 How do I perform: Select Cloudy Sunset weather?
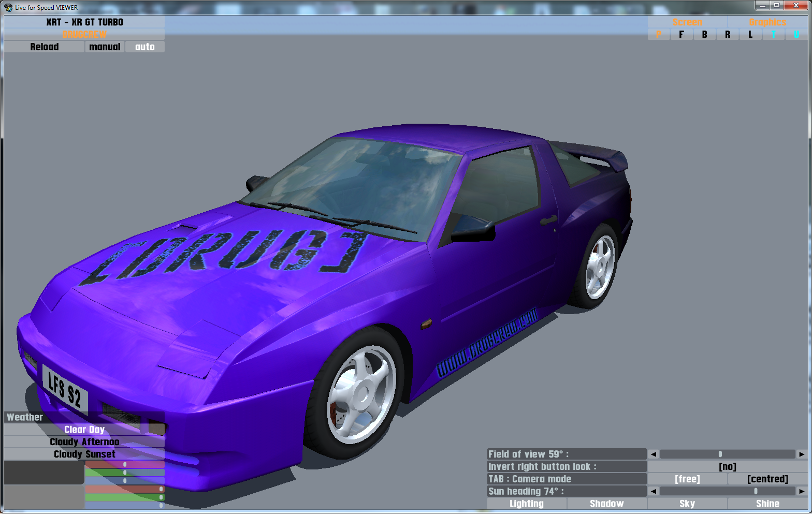click(x=84, y=454)
